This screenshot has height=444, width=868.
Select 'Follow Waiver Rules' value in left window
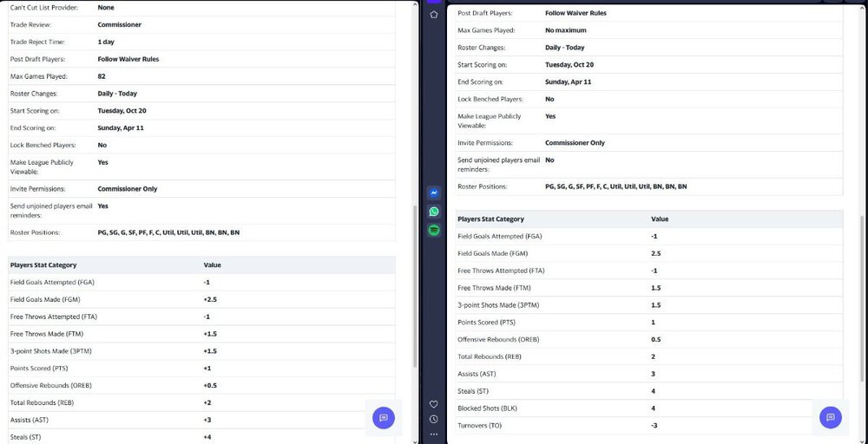128,59
